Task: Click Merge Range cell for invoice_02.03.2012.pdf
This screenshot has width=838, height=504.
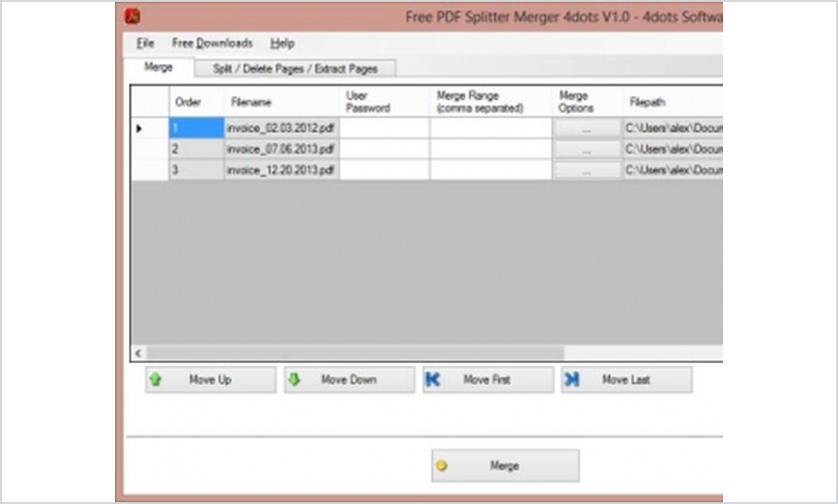Action: 490,128
